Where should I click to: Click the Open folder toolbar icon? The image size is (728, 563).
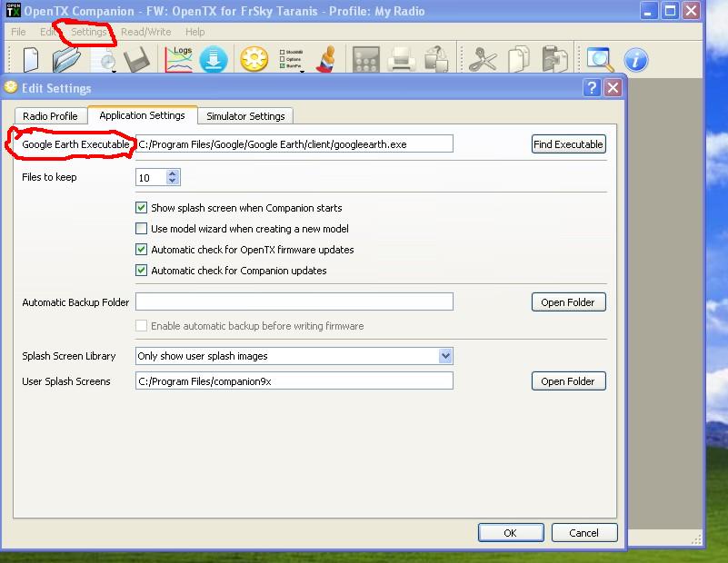pyautogui.click(x=65, y=60)
